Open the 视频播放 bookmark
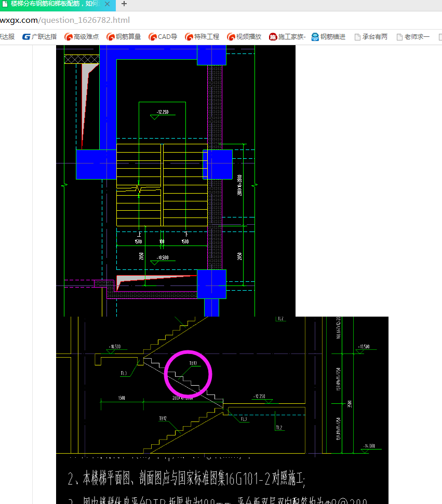The image size is (442, 504). [244, 37]
